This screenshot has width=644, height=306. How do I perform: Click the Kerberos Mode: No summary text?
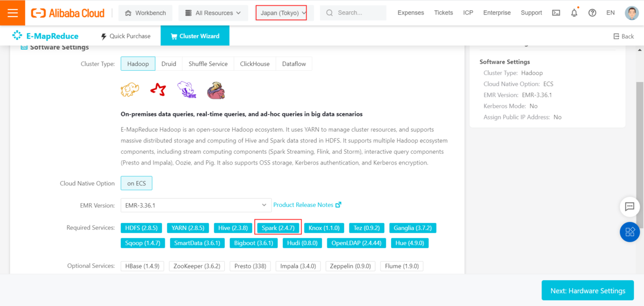(510, 106)
